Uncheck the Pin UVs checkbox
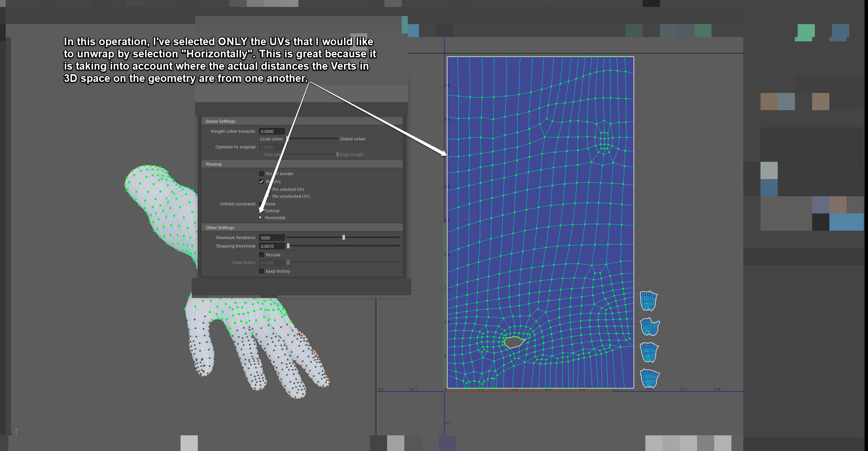 coord(262,182)
